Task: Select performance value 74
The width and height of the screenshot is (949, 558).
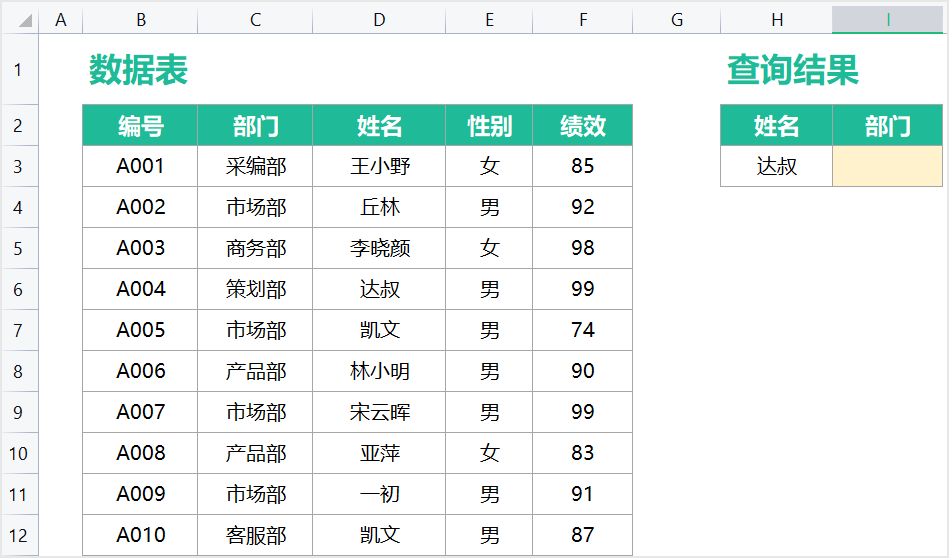Action: (x=583, y=330)
